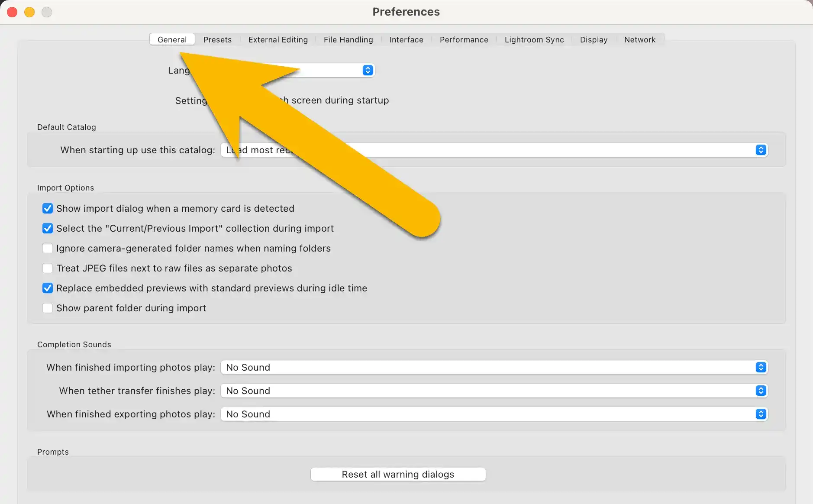Switch to the General tab
This screenshot has height=504, width=813.
pos(172,39)
